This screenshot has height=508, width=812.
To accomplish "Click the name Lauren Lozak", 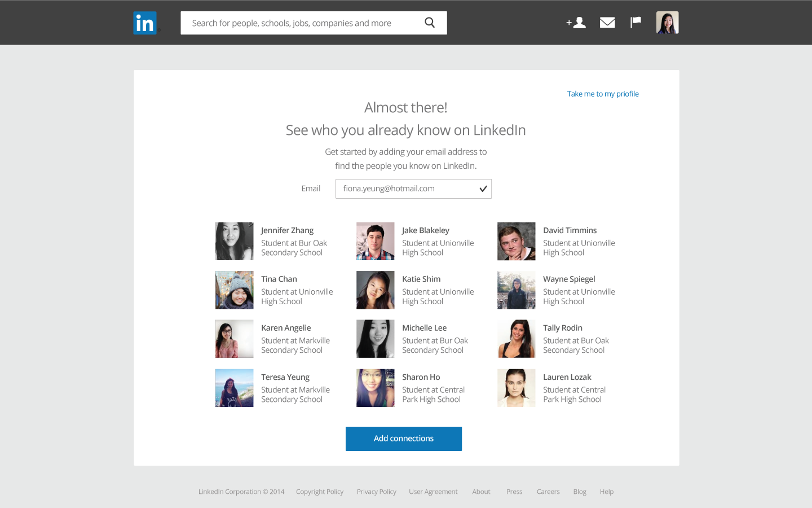I will coord(567,377).
